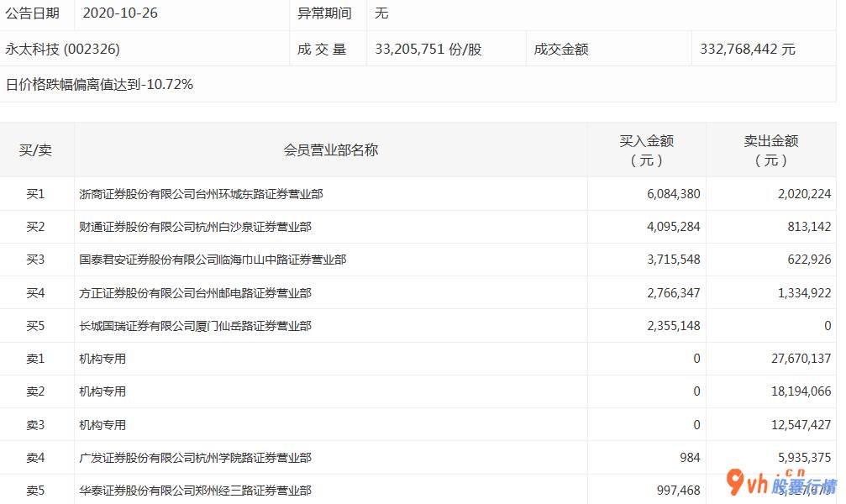Click the 会员营业部名称 column header

pyautogui.click(x=331, y=150)
